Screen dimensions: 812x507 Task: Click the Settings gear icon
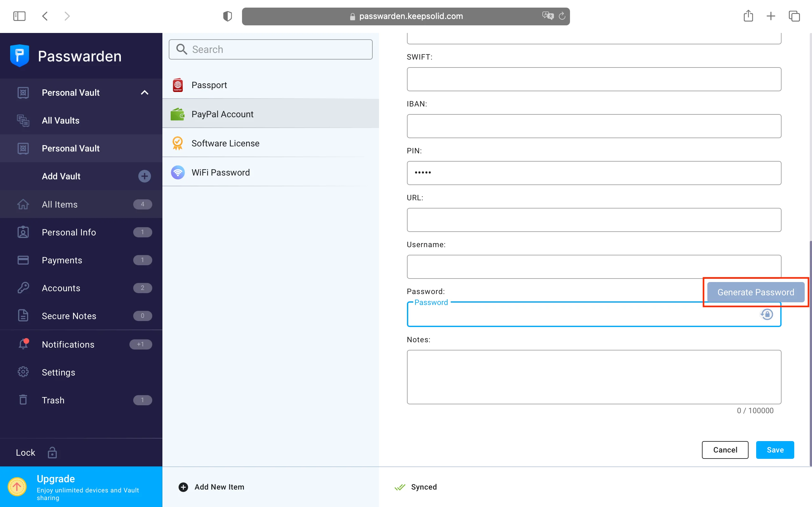point(23,372)
